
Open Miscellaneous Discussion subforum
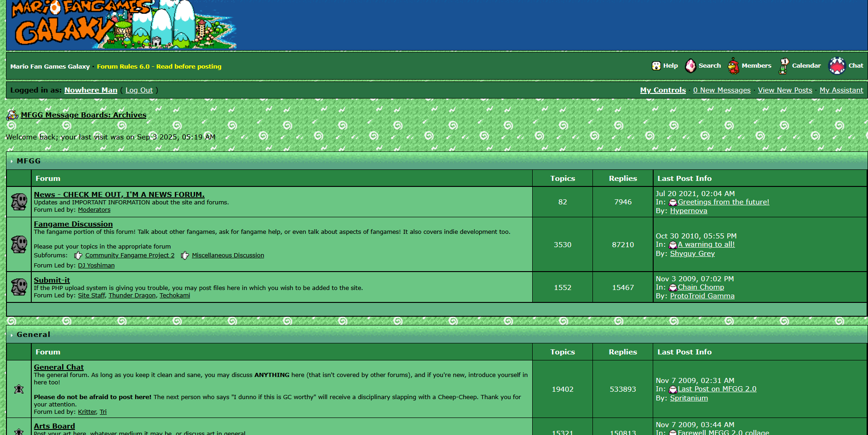pyautogui.click(x=228, y=255)
